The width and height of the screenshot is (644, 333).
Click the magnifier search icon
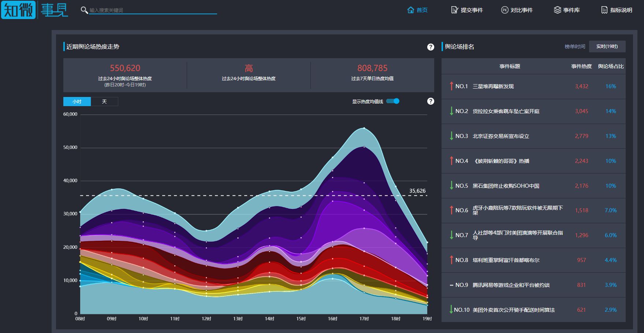pyautogui.click(x=84, y=10)
